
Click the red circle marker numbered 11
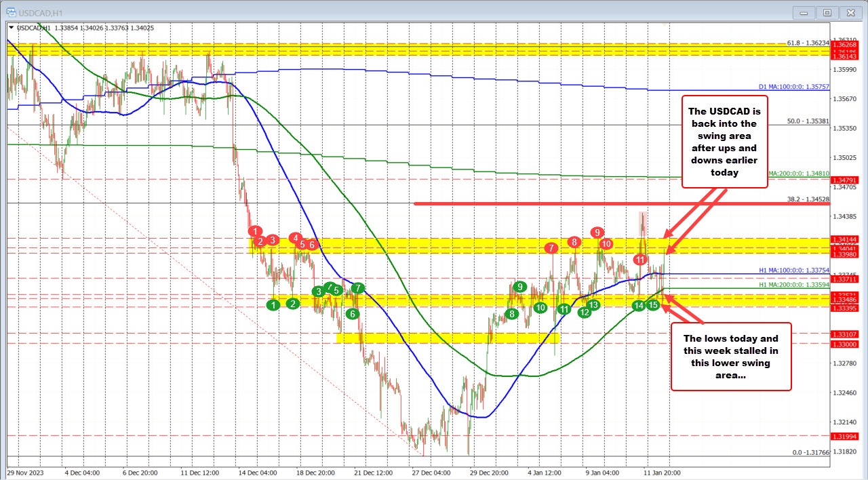point(640,260)
